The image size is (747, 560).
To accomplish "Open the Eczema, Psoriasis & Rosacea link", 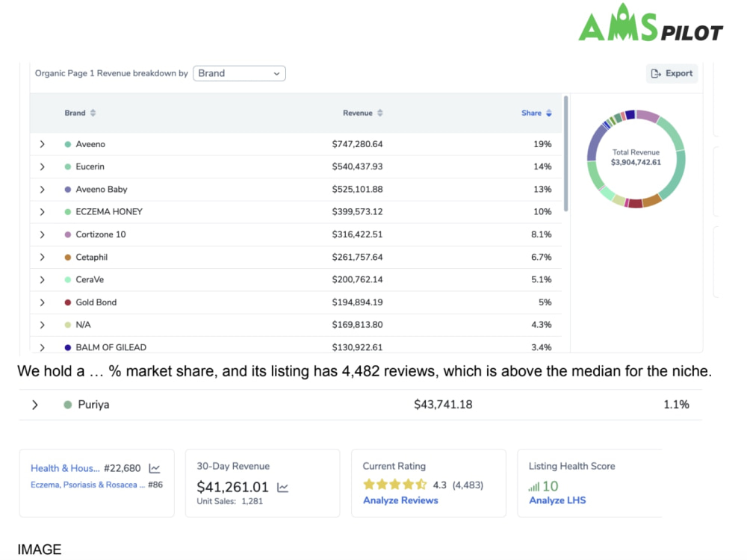I will [87, 485].
